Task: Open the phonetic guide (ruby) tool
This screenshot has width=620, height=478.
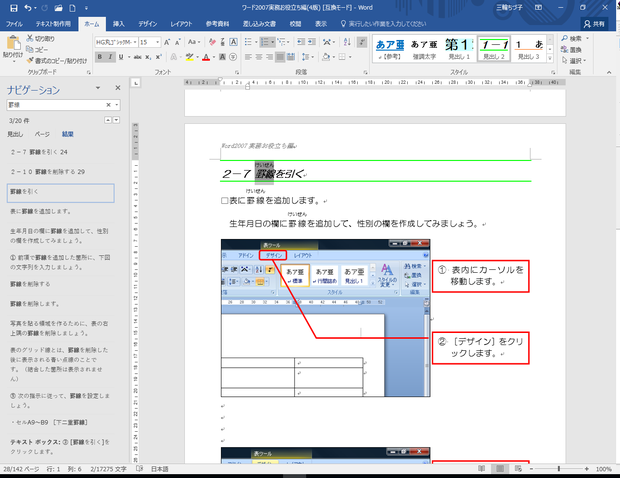Action: (223, 42)
